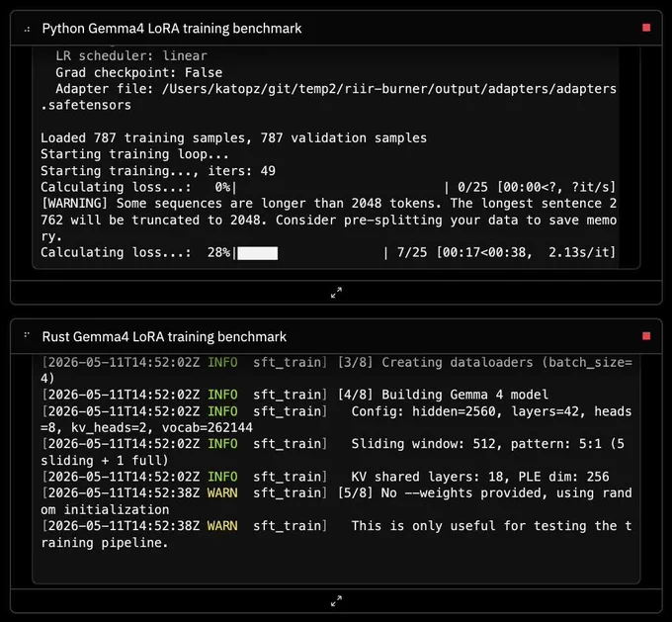The height and width of the screenshot is (622, 672).
Task: Click '[3/8] Creating dataloaders' log line
Action: pyautogui.click(x=336, y=370)
